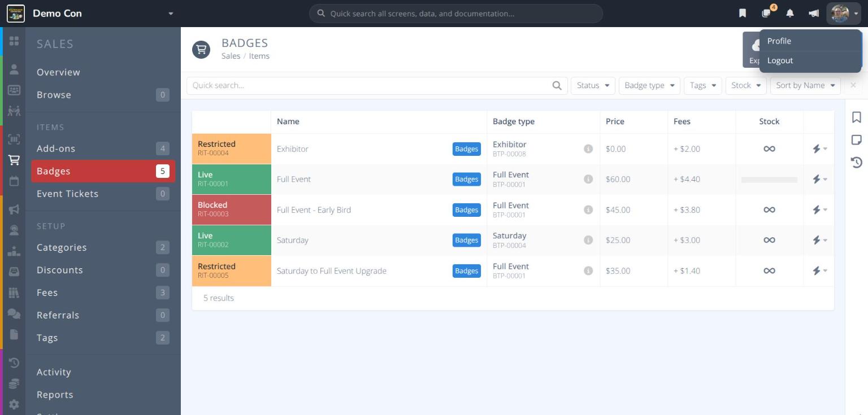Click the user avatar menu toggle
868x415 pixels.
point(844,14)
